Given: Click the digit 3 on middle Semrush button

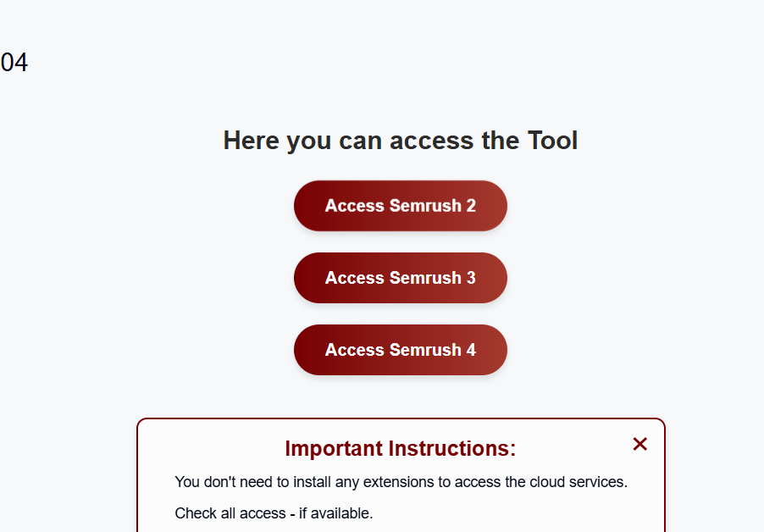Looking at the screenshot, I should click(471, 278).
